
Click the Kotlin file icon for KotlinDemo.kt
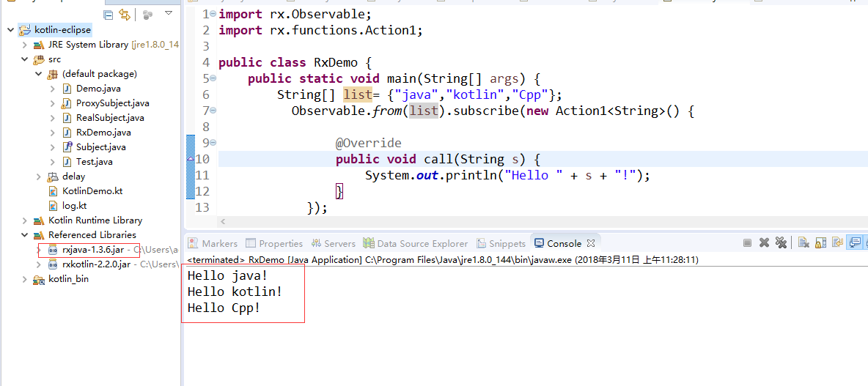53,191
